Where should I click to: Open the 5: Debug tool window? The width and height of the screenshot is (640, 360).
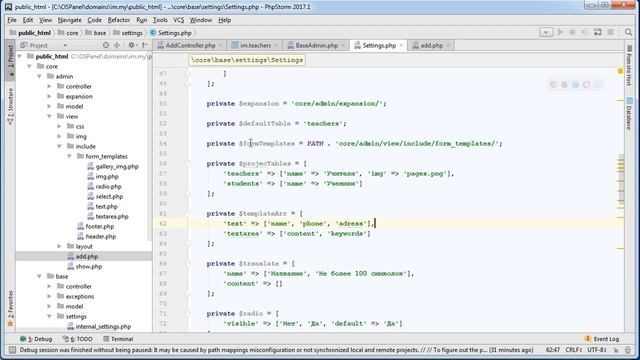tap(36, 339)
